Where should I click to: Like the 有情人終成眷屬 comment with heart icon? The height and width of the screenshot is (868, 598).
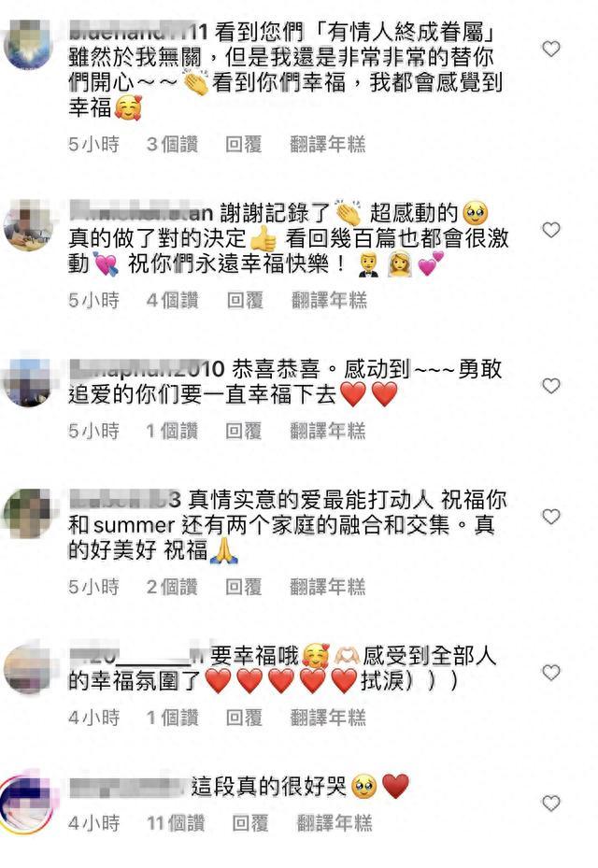[551, 49]
